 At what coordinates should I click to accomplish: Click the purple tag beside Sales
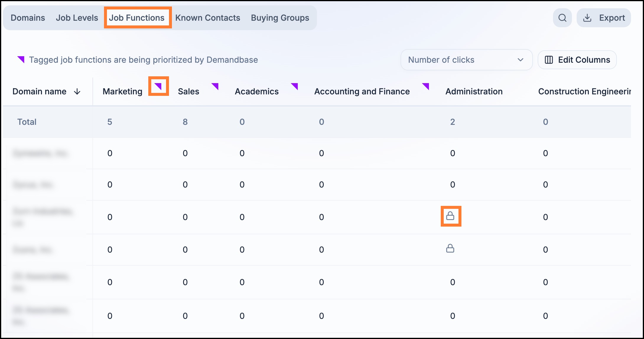click(x=215, y=86)
